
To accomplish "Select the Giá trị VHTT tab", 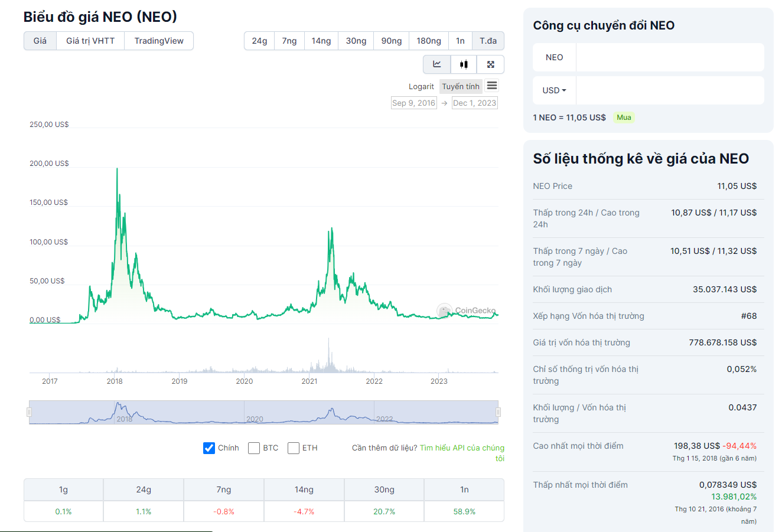I will pos(90,41).
